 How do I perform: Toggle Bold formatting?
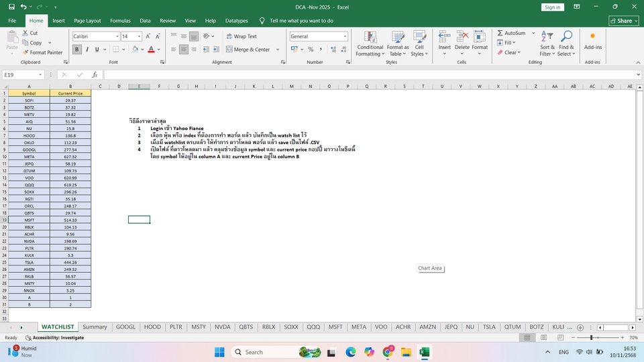tap(77, 50)
